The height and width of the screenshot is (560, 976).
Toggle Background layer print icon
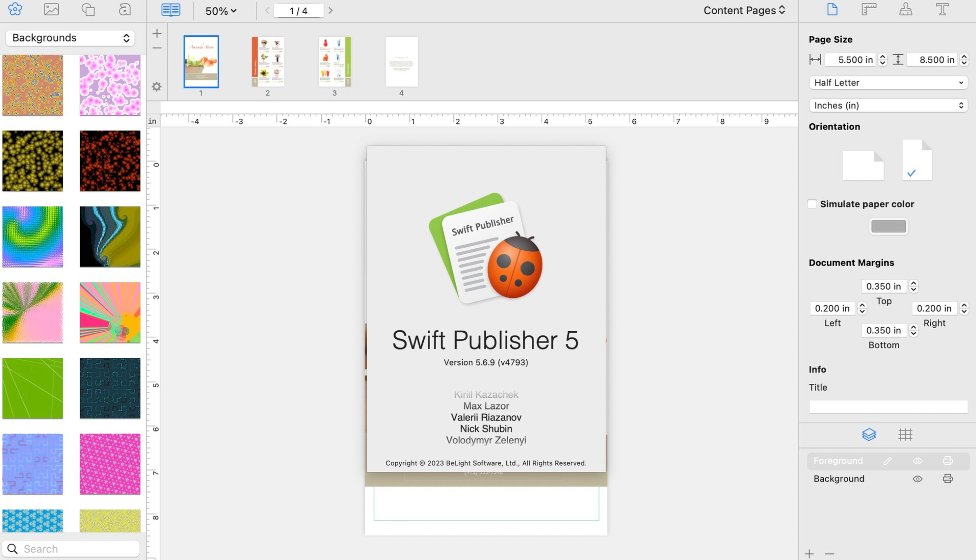pos(948,479)
